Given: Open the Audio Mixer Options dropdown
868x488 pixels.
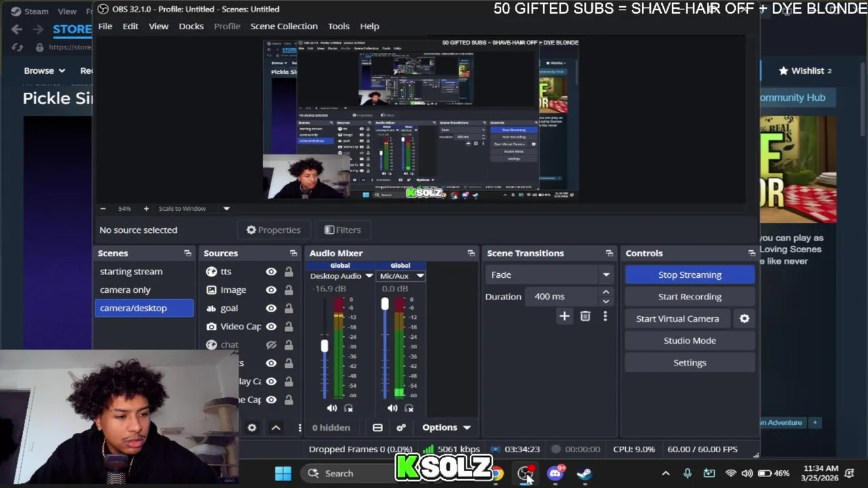Looking at the screenshot, I should click(x=446, y=428).
